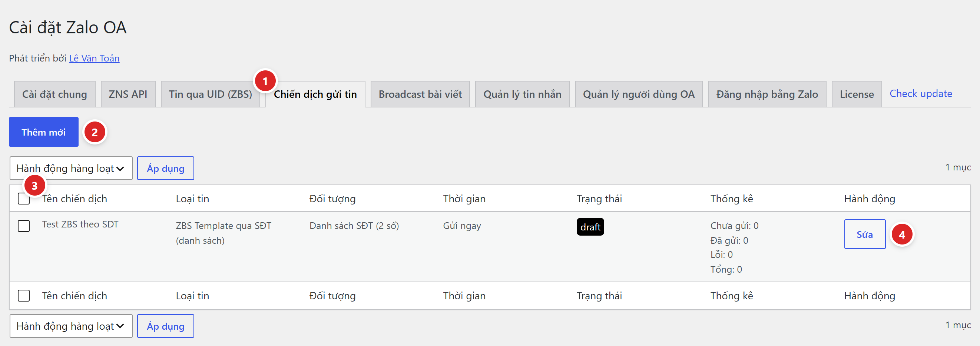Click header column Thời gian

(464, 199)
